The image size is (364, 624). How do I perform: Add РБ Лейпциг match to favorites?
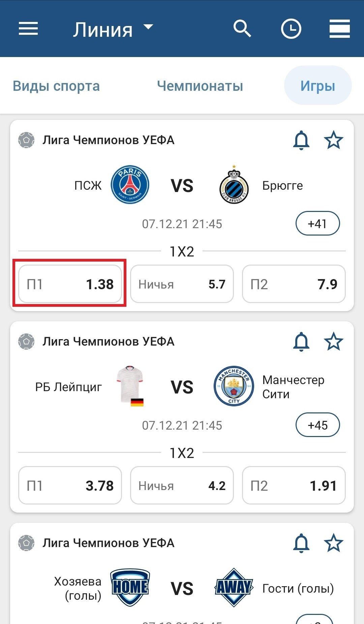click(333, 342)
